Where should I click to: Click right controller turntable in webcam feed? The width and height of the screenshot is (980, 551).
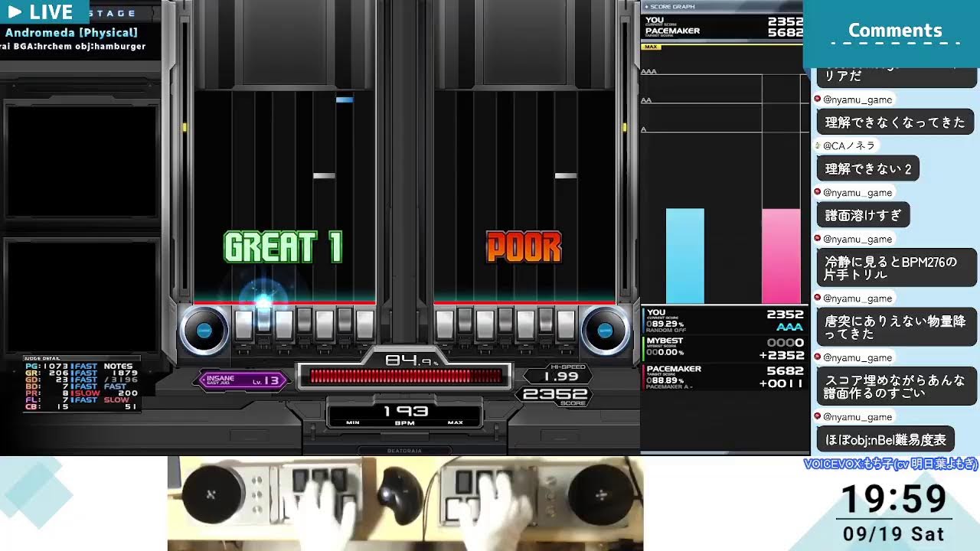601,494
